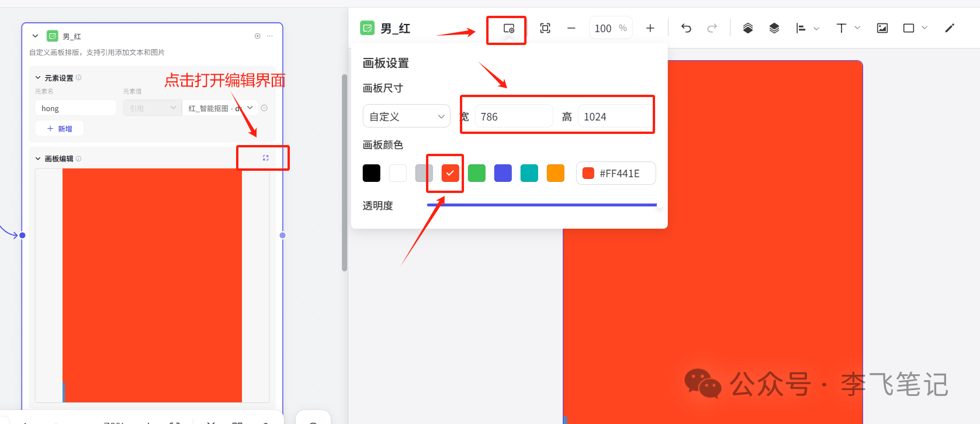The image size is (980, 424).
Task: Click the zoom percentage field showing 100
Action: click(610, 28)
